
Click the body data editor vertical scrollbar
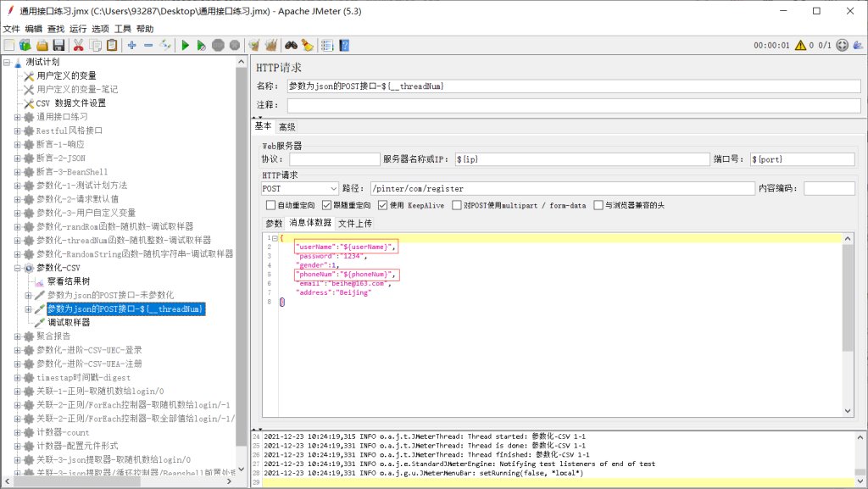pos(848,298)
